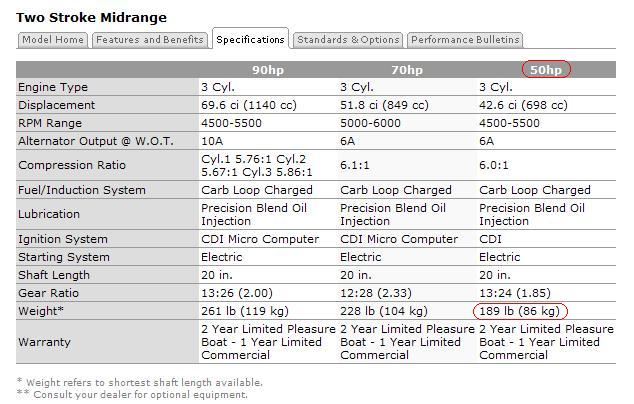Viewport: 634px width, 404px height.
Task: Click the 261 lb (119 kg) weight value
Action: (x=245, y=311)
